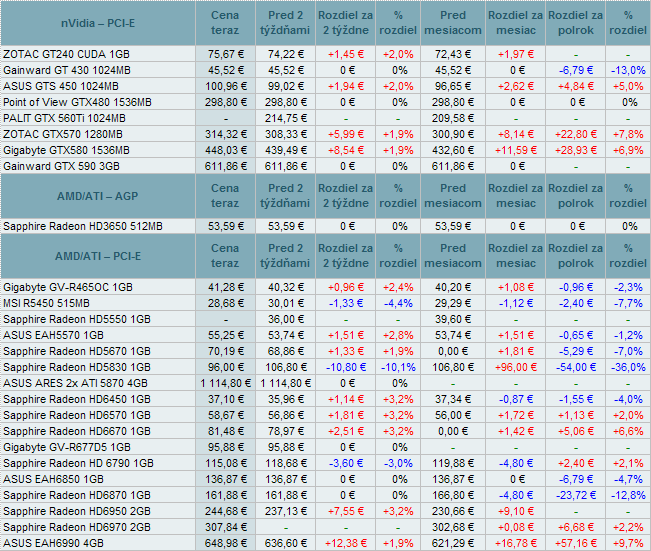Select the '+7,8%' percentage cell
The image size is (651, 551).
pyautogui.click(x=628, y=135)
